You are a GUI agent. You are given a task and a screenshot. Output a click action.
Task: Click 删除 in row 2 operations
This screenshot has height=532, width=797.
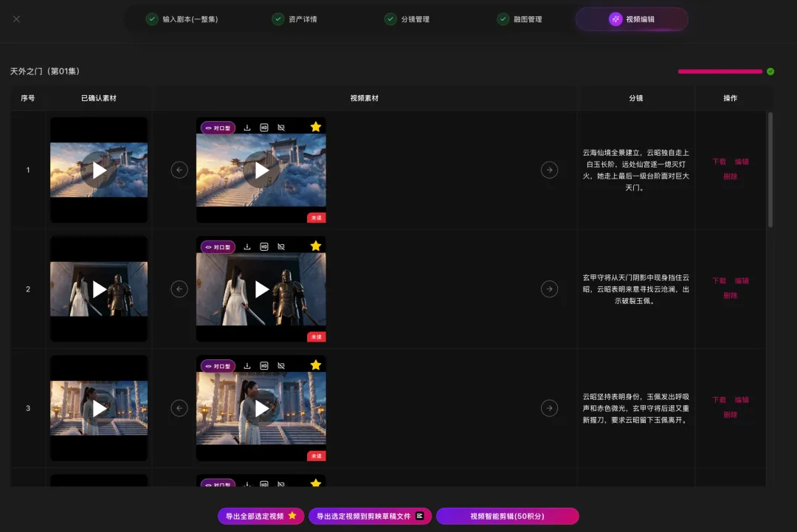tap(731, 295)
